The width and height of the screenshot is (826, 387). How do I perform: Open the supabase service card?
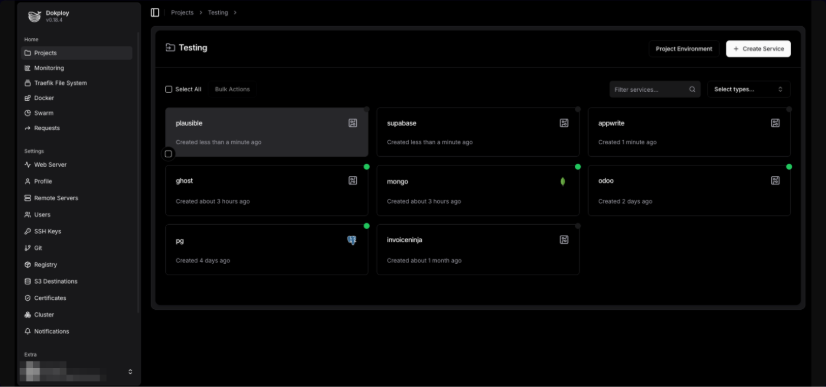click(478, 132)
